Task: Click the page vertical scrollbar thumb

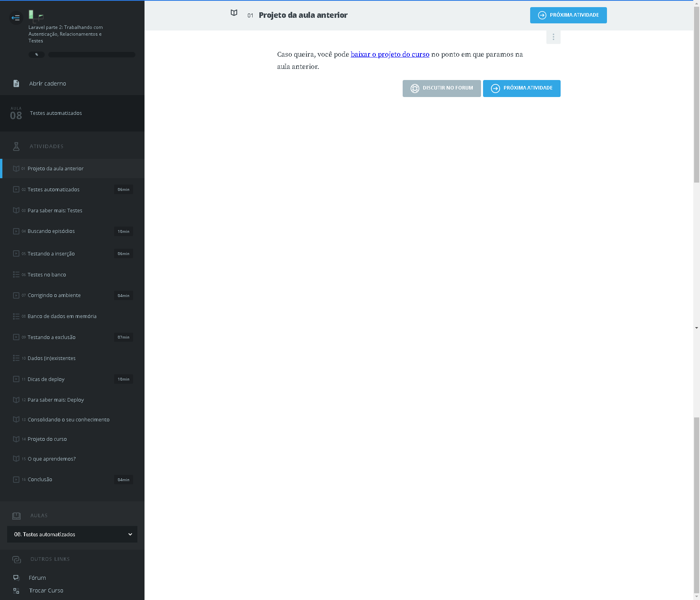Action: pyautogui.click(x=696, y=95)
